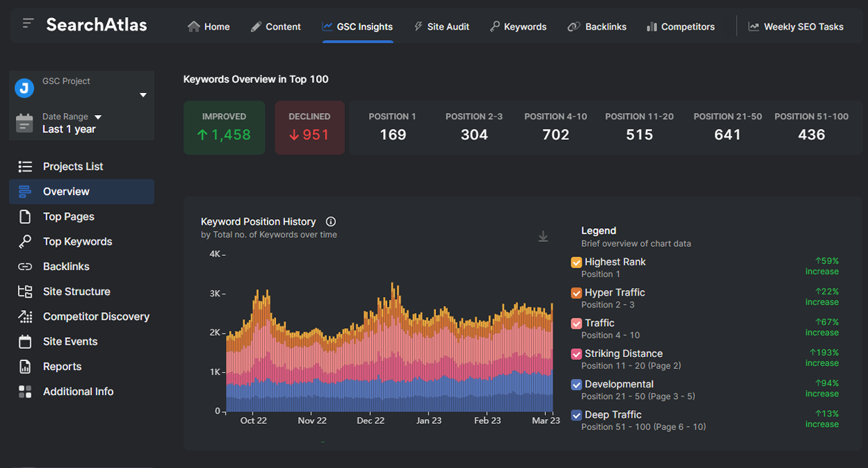This screenshot has height=468, width=868.
Task: Expand the GSC Project dropdown
Action: pyautogui.click(x=143, y=94)
